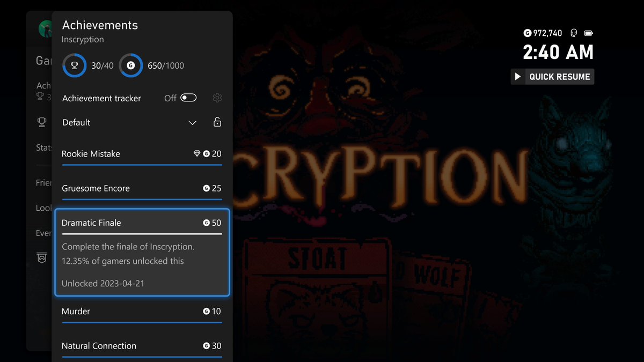Expand the Default sort dropdown
The width and height of the screenshot is (644, 362).
[x=129, y=122]
